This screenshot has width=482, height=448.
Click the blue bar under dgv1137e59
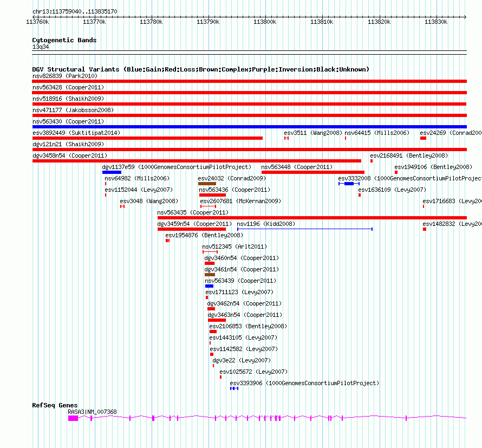(x=112, y=172)
